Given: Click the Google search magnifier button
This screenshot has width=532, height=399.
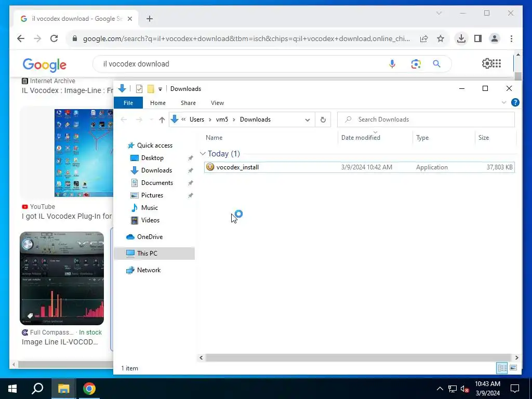Looking at the screenshot, I should [x=436, y=64].
